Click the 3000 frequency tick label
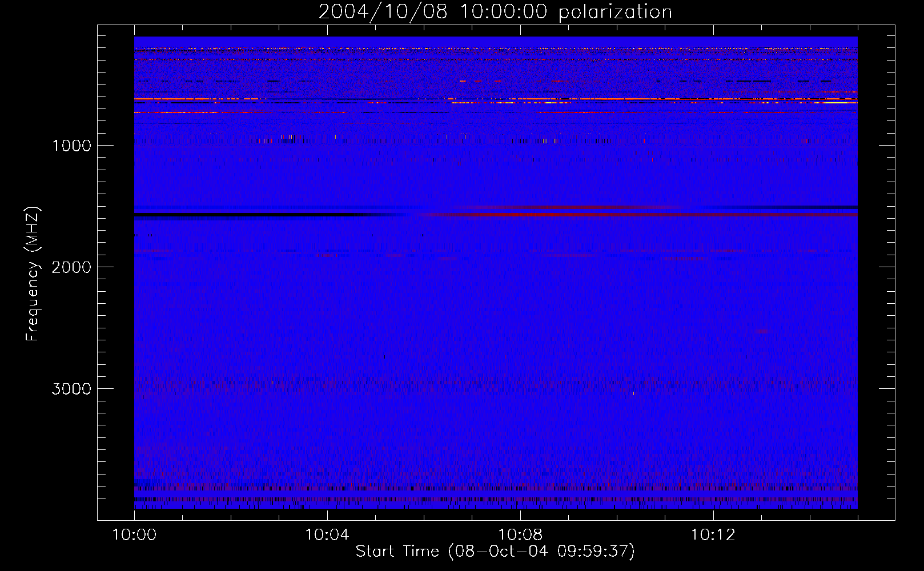The image size is (924, 571). tap(71, 389)
